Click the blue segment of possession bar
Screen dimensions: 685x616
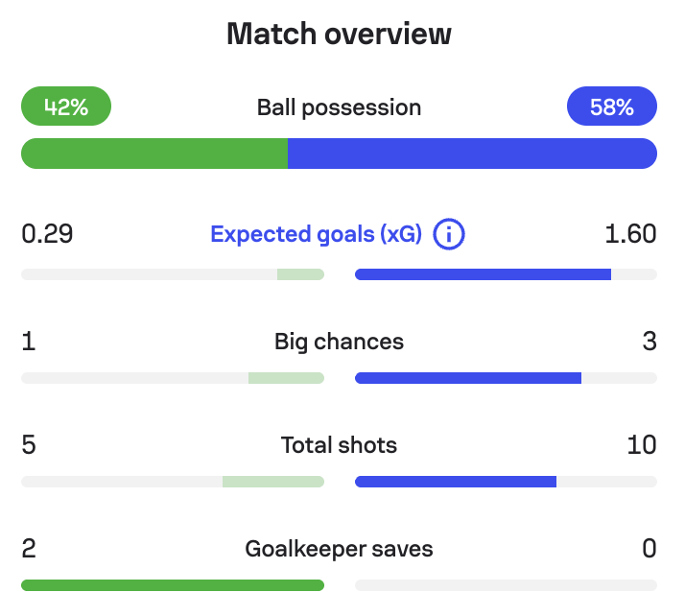(472, 154)
